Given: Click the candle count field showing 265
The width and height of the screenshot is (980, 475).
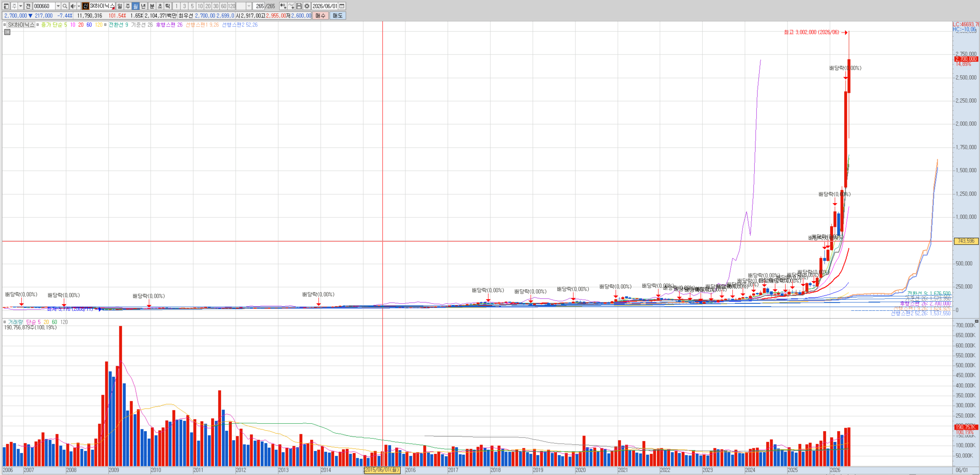Looking at the screenshot, I should click(259, 6).
